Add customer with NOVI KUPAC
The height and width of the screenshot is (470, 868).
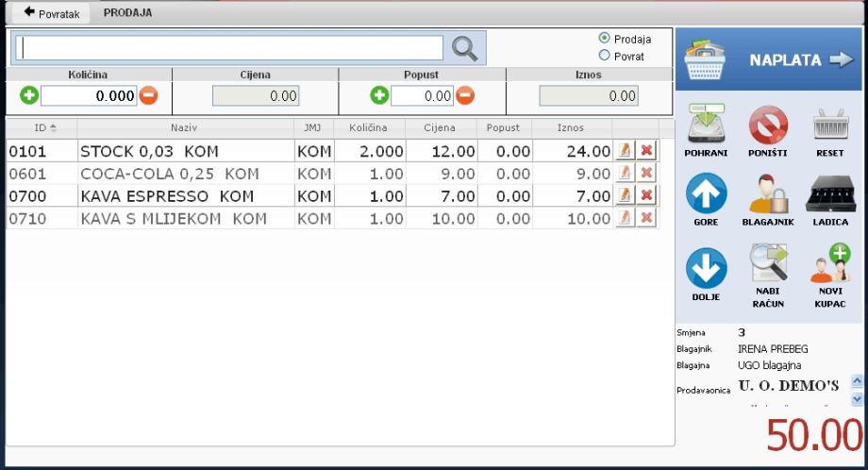pos(830,263)
